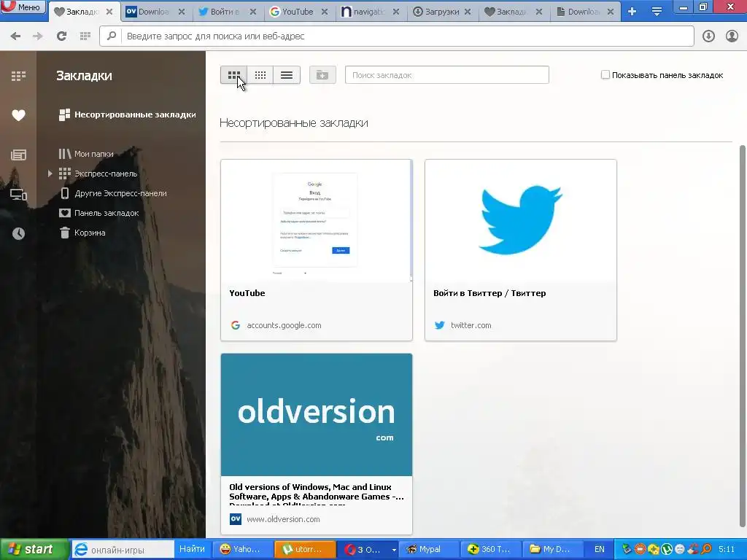Switch to list view
This screenshot has width=747, height=560.
pos(287,75)
